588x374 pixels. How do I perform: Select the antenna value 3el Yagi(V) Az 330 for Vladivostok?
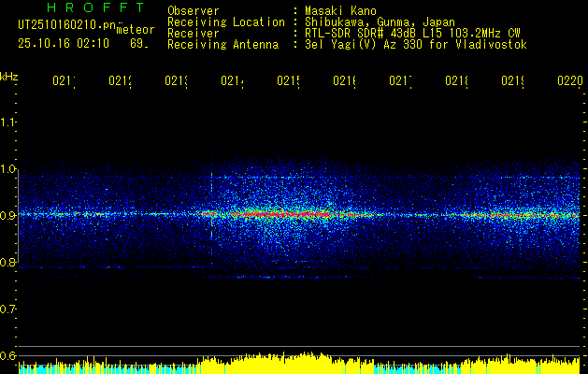(x=416, y=45)
